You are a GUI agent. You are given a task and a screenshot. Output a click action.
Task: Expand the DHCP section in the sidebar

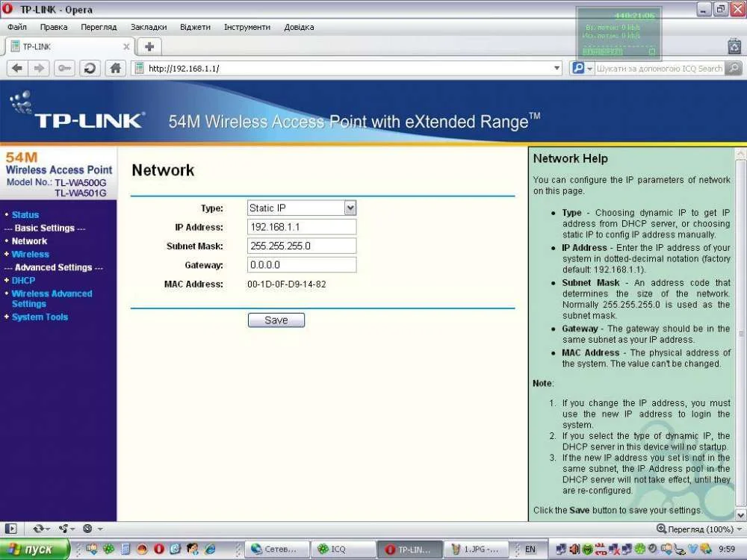[23, 281]
